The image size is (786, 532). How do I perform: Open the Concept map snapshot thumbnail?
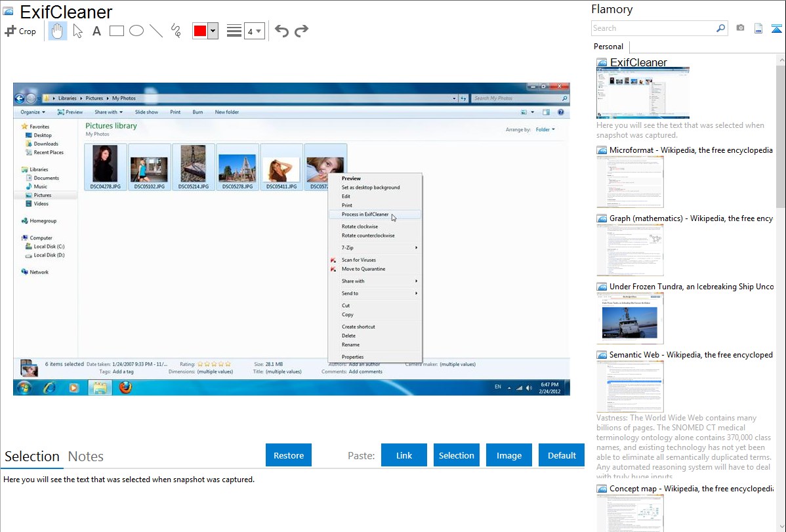630,513
